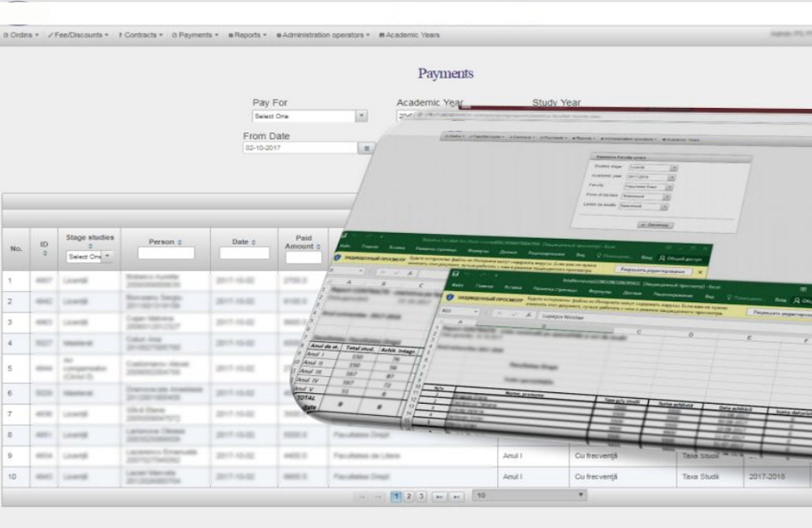Select page 1 in the paginator
The height and width of the screenshot is (528, 812).
(396, 496)
